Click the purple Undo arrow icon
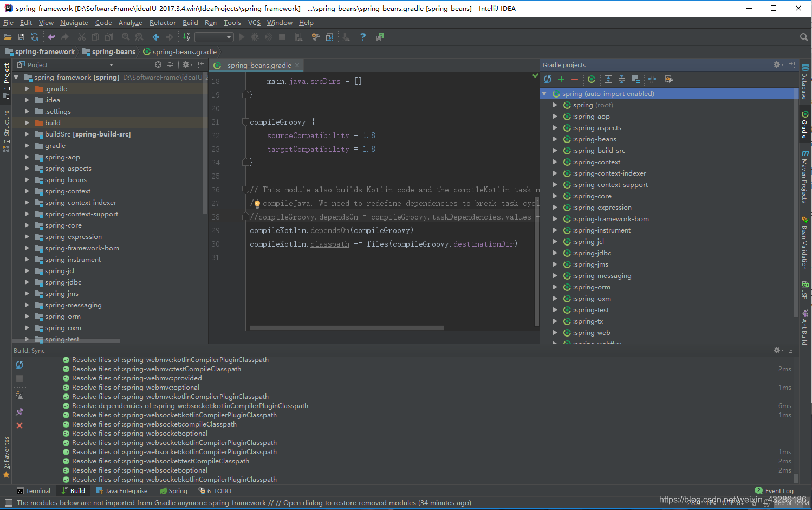This screenshot has width=812, height=510. pyautogui.click(x=51, y=37)
